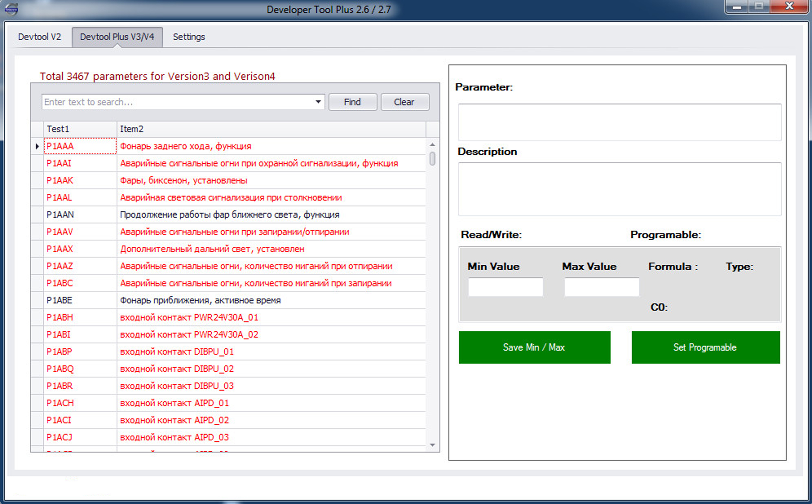Select the P1AAN parameter row

229,215
